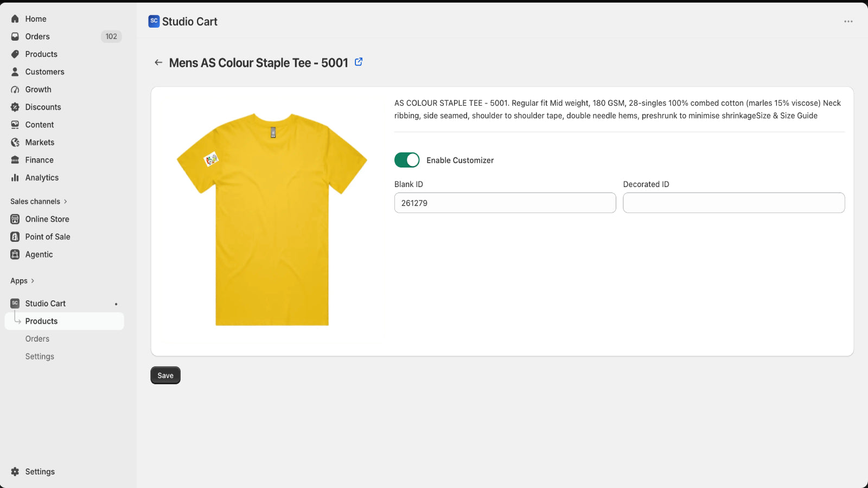Image resolution: width=868 pixels, height=488 pixels.
Task: Open Finance page in sidebar
Action: (x=39, y=160)
